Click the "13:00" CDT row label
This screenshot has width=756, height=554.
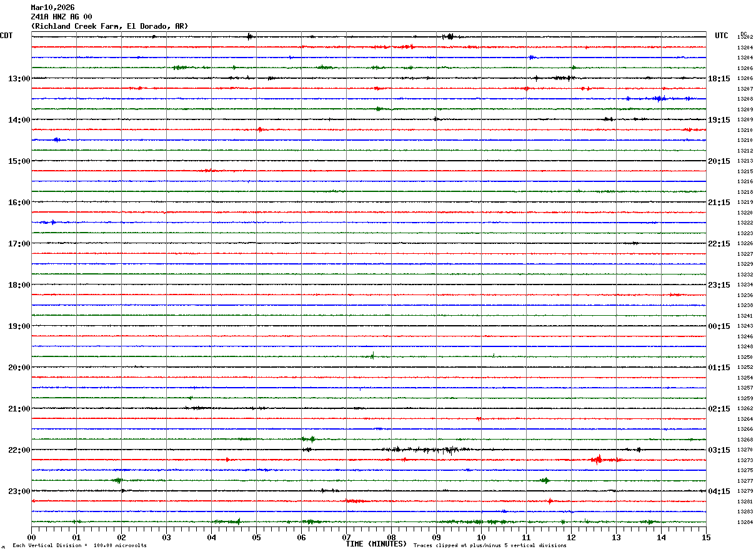tap(19, 79)
